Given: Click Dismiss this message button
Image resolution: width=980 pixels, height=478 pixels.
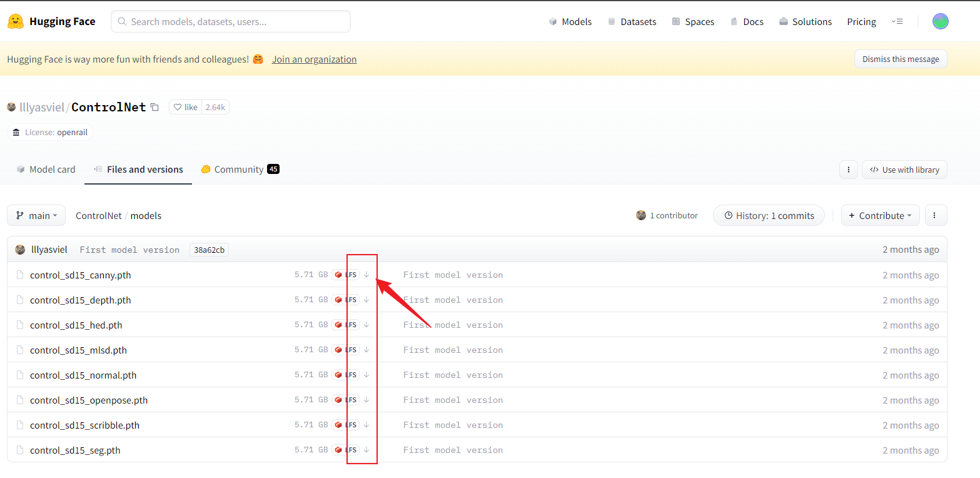Looking at the screenshot, I should (901, 59).
